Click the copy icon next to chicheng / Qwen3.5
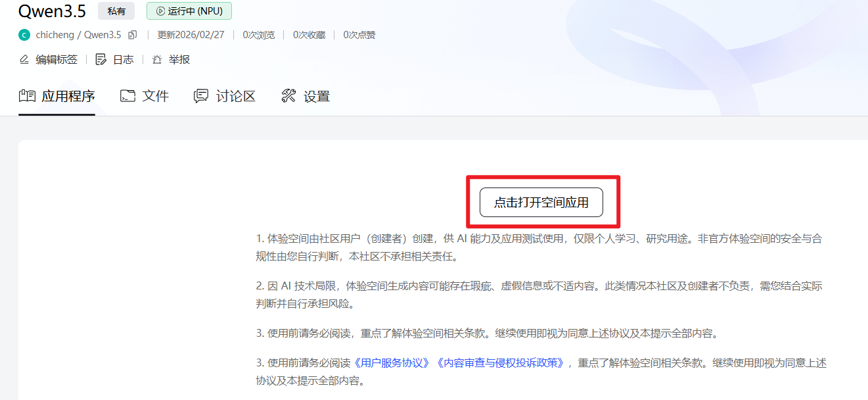The width and height of the screenshot is (868, 400). pos(133,35)
